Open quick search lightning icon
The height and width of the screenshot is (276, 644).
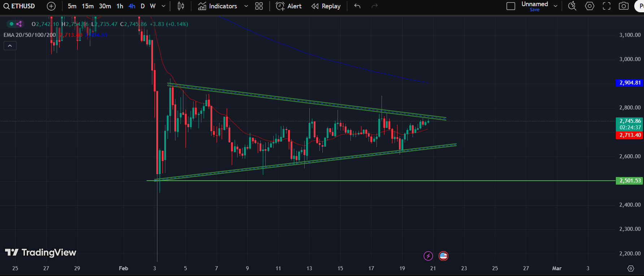coord(572,6)
